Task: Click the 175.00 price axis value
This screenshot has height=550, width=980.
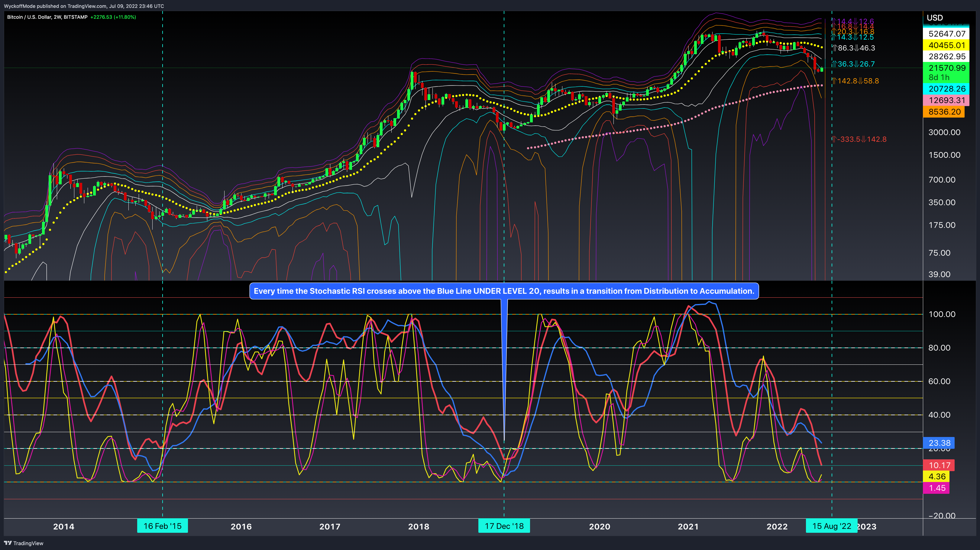Action: [x=942, y=225]
